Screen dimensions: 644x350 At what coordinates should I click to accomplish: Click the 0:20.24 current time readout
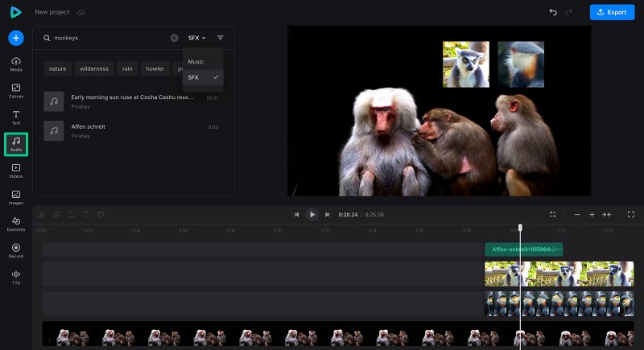click(x=348, y=215)
